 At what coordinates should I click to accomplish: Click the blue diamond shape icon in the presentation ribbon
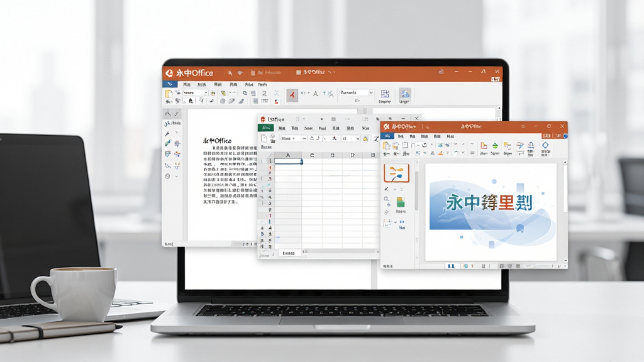pyautogui.click(x=545, y=145)
